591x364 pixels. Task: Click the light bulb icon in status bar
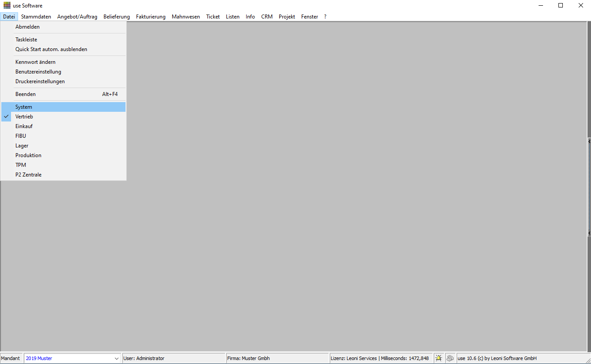[x=439, y=358]
